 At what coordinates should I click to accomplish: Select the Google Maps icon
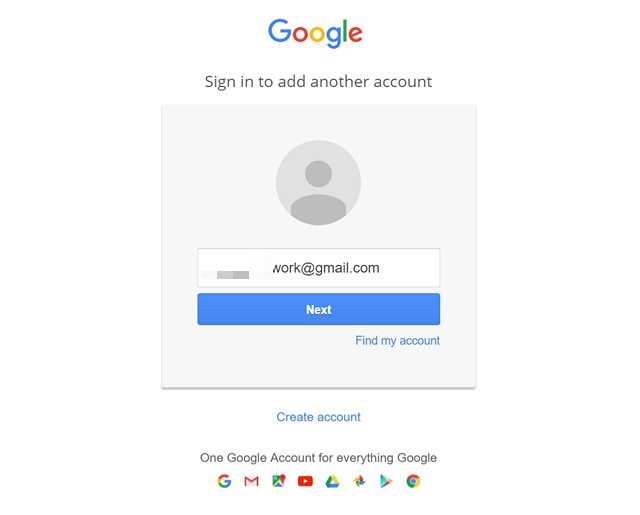point(279,481)
